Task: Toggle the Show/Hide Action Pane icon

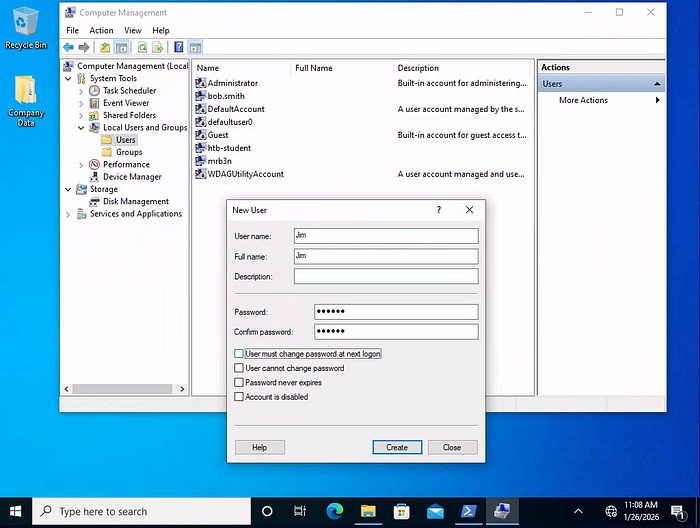Action: (x=195, y=47)
